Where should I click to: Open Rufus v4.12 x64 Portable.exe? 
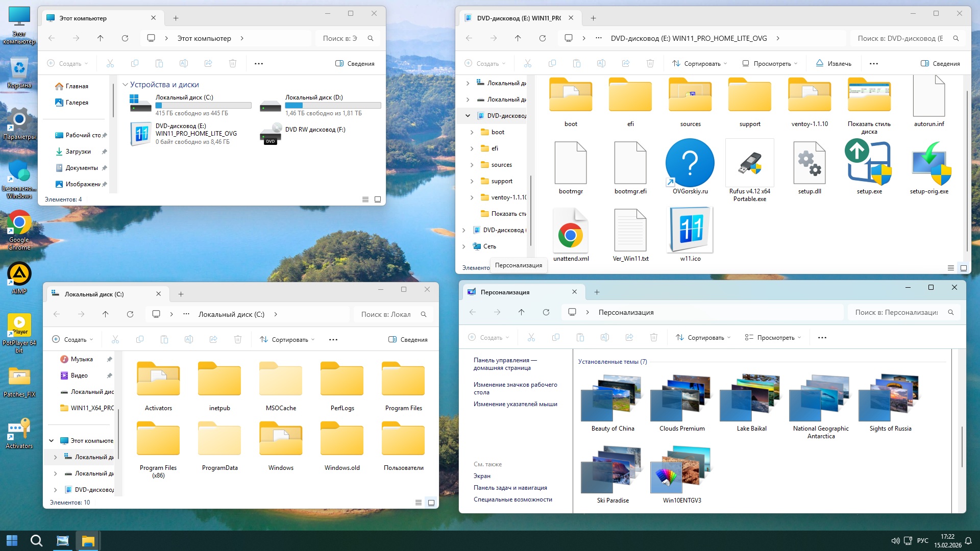tap(749, 164)
